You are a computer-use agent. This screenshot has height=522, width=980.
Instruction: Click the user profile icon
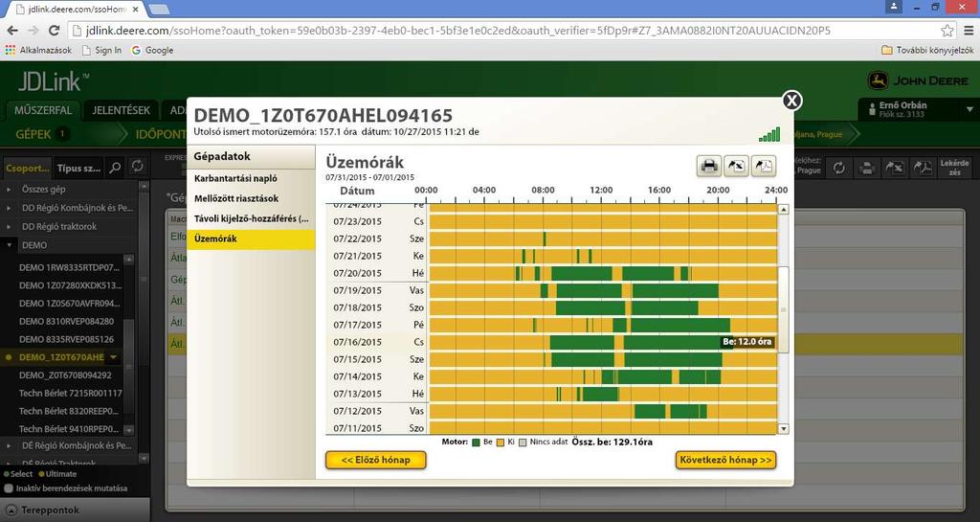[x=872, y=110]
